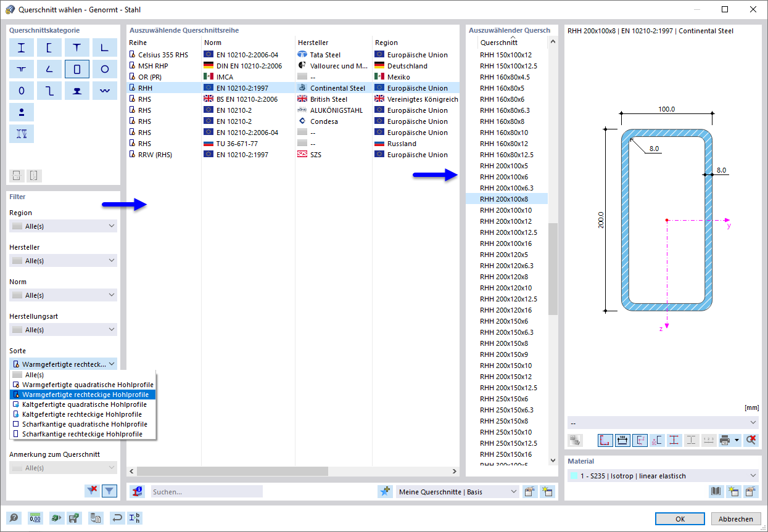
Task: Open Meine Querschnitte | Basis dropdown
Action: tap(457, 491)
